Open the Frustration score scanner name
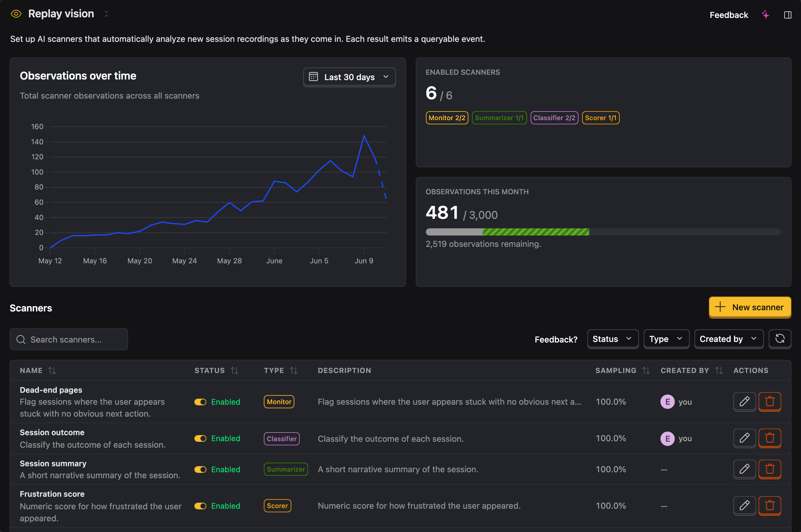 [x=52, y=494]
